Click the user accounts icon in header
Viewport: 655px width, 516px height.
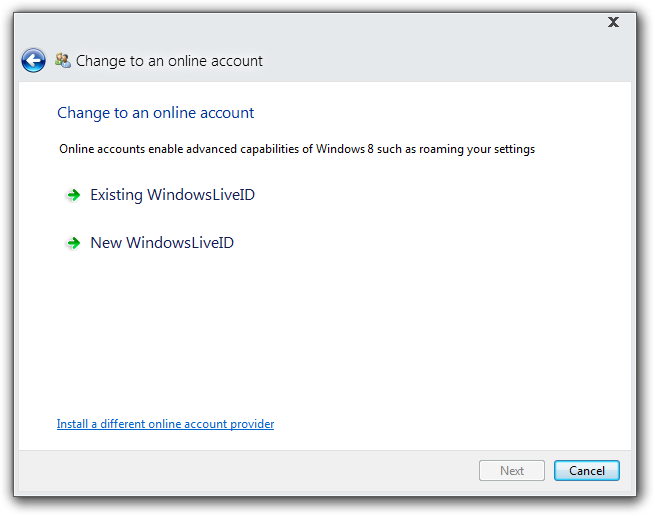point(63,61)
